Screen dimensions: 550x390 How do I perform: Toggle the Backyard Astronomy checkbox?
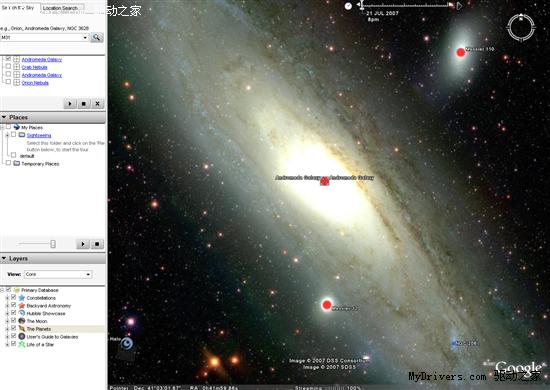(14, 305)
